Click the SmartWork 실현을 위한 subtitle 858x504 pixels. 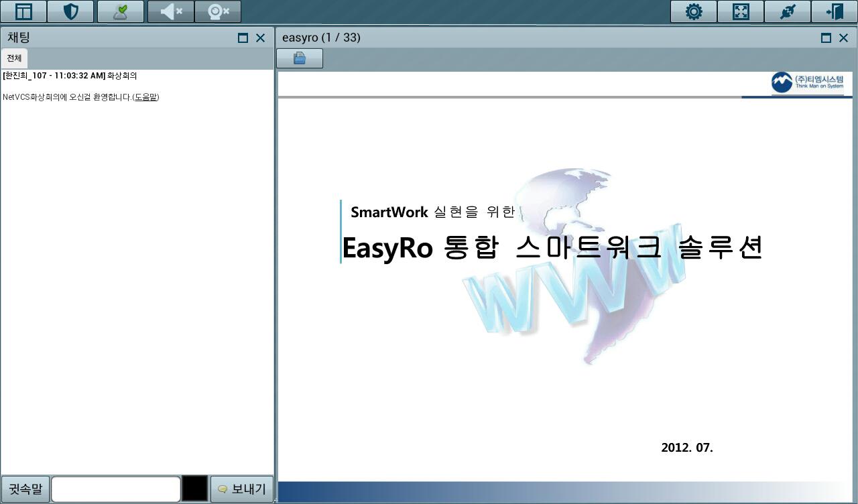point(432,212)
